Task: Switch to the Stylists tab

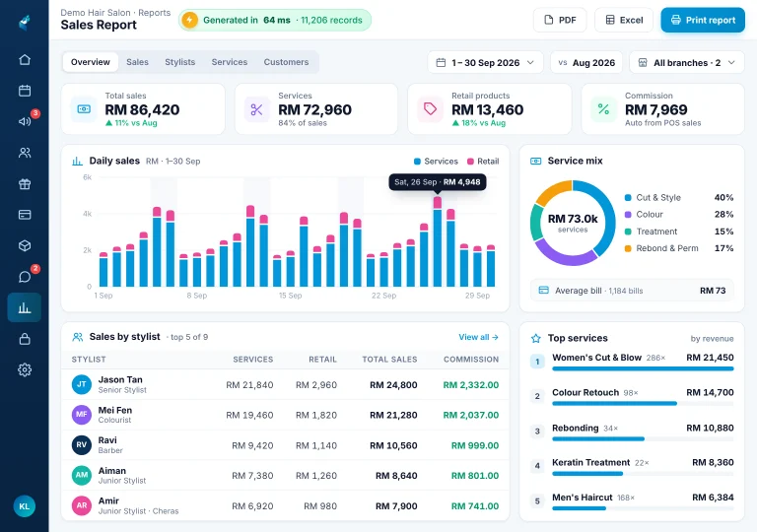Action: tap(180, 62)
